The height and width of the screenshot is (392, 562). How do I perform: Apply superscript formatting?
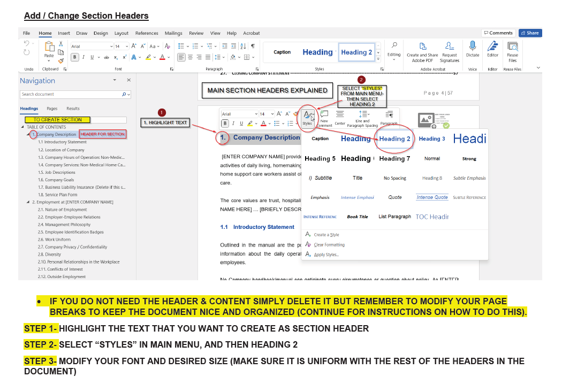[x=124, y=57]
